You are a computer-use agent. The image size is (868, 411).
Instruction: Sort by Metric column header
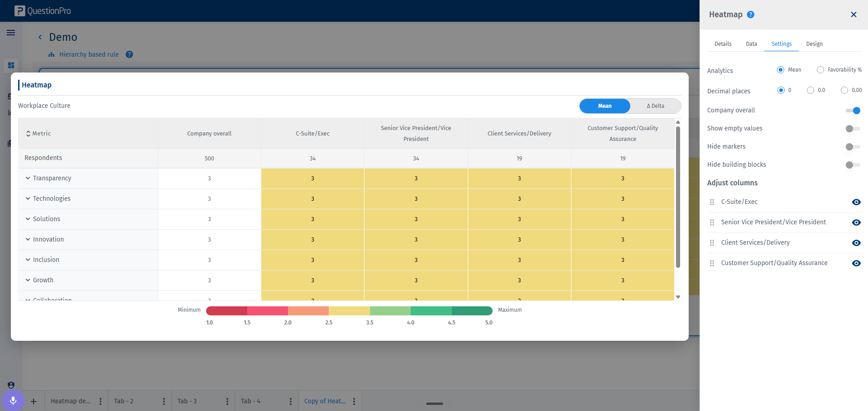click(x=38, y=134)
